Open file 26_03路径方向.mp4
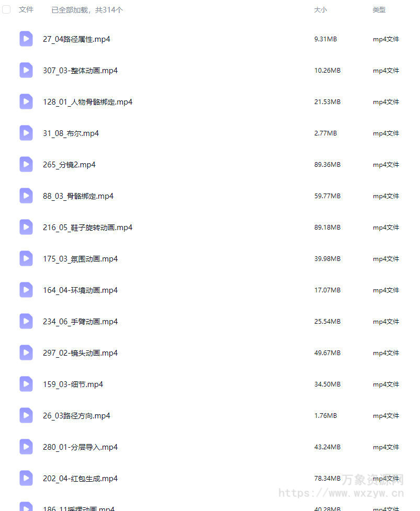The image size is (420, 511). 76,415
